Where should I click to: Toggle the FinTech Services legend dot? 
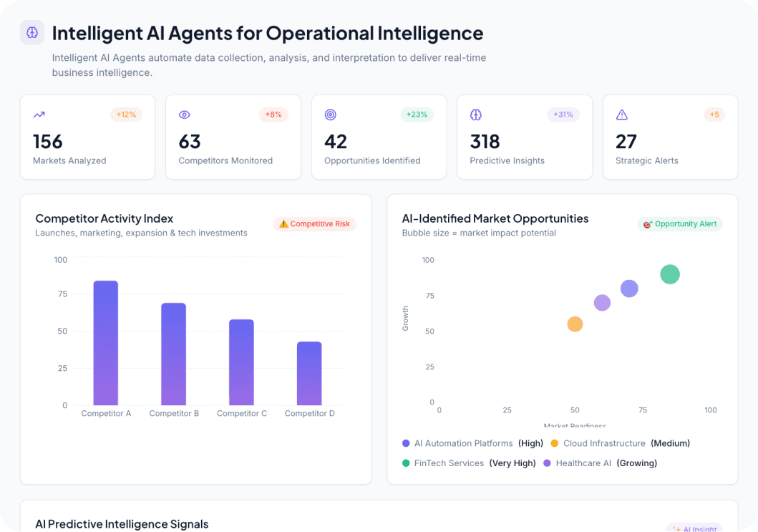click(406, 463)
